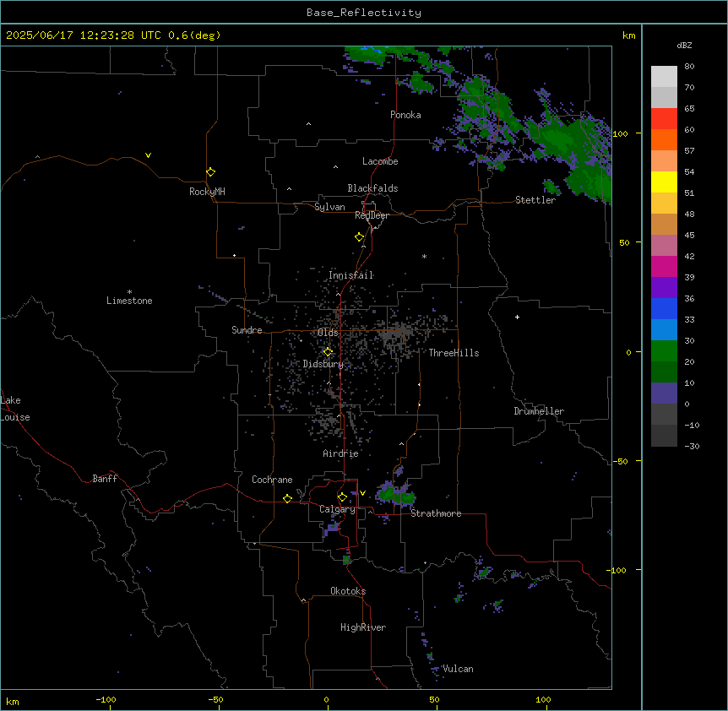This screenshot has height=711, width=728.
Task: Click the green radar echo near Strathmore
Action: pyautogui.click(x=395, y=496)
